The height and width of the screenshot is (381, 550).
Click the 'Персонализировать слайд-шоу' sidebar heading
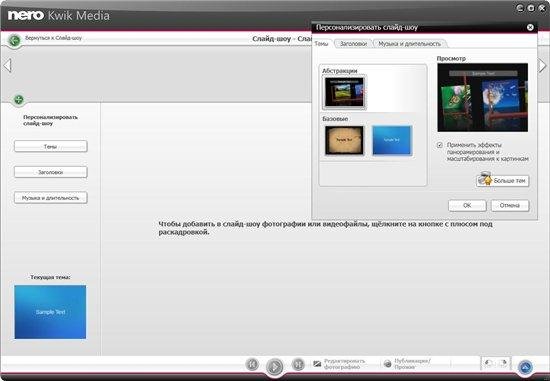(50, 120)
